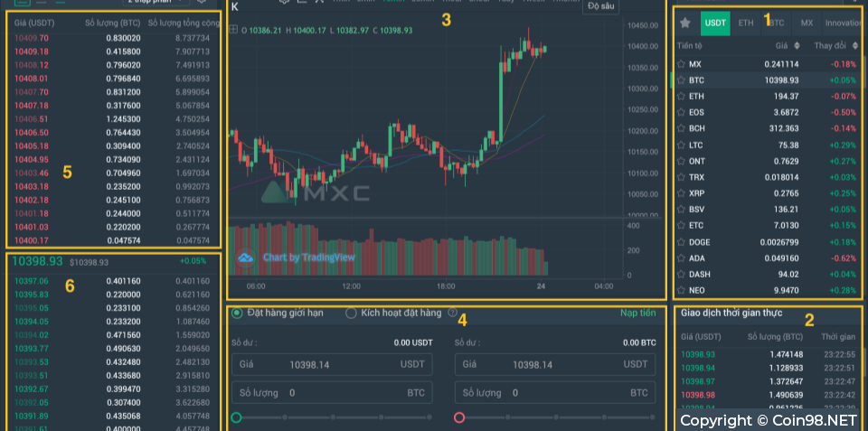The height and width of the screenshot is (431, 868).
Task: Select the ETH row price 194.37
Action: (x=786, y=97)
